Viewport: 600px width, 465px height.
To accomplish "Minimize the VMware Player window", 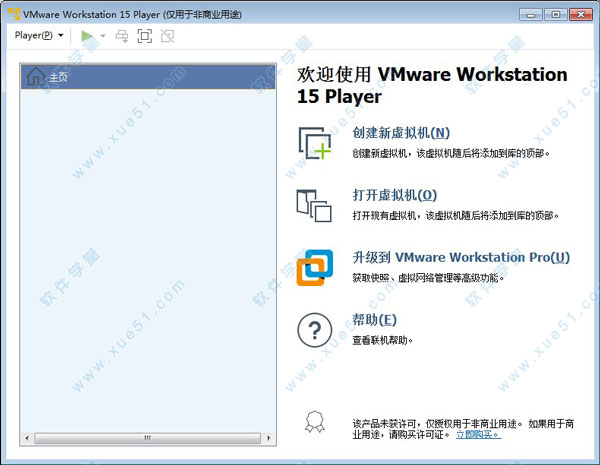I will click(x=531, y=15).
